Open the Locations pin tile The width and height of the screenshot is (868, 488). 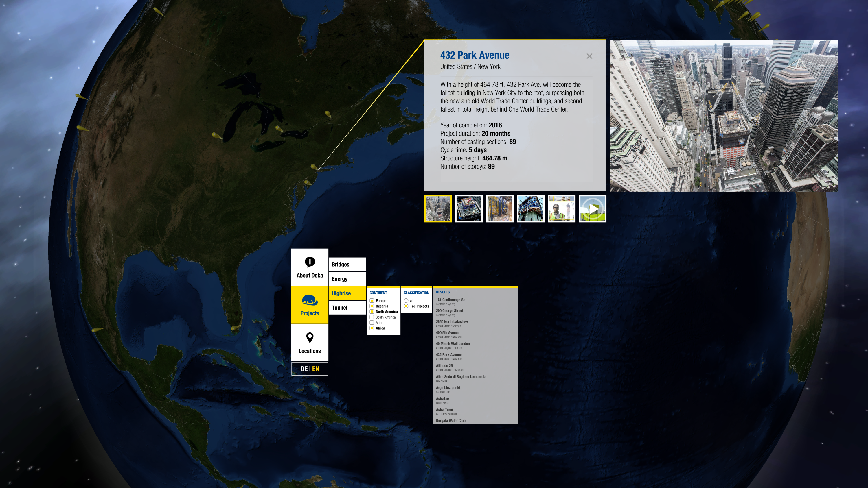point(310,343)
